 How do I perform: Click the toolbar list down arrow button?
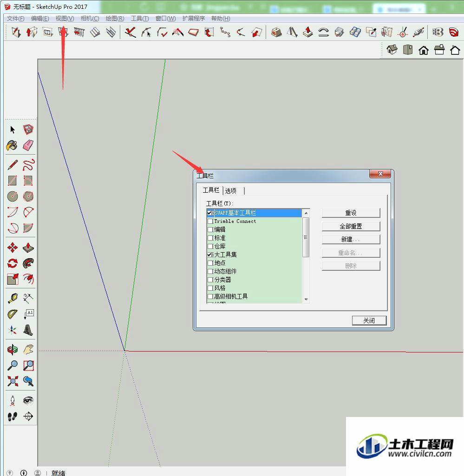pyautogui.click(x=306, y=300)
